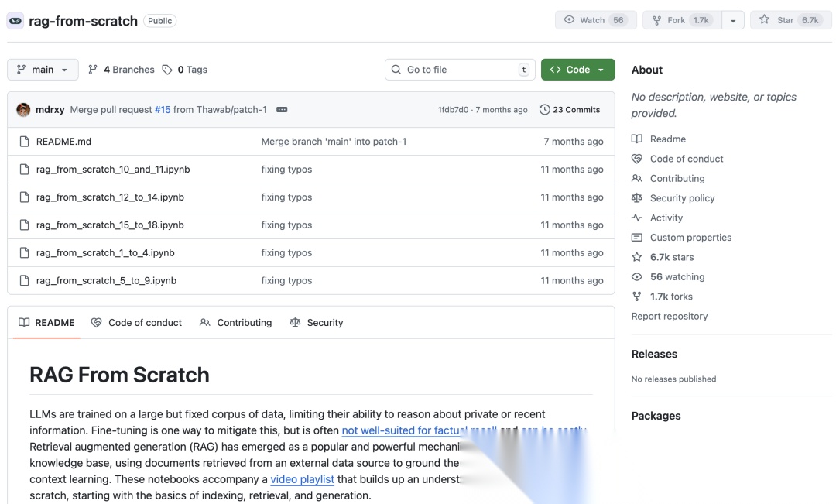Open the main branch dropdown
The width and height of the screenshot is (836, 504).
click(x=43, y=70)
